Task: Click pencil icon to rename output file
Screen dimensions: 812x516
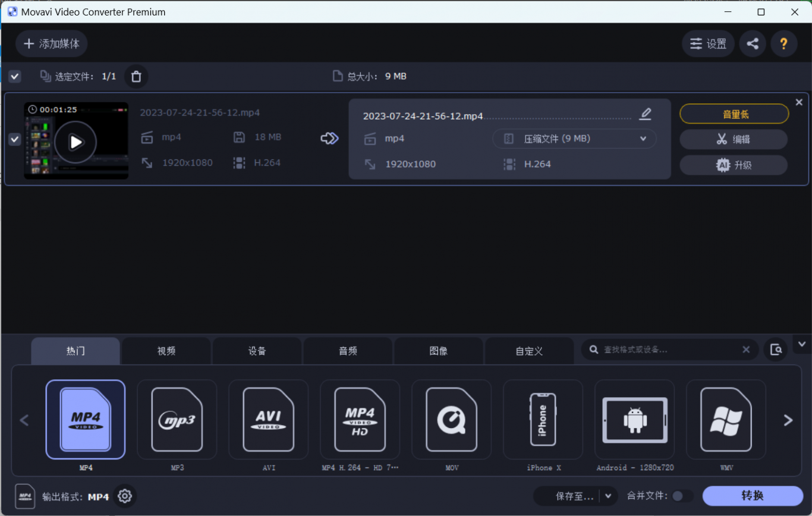Action: [645, 114]
